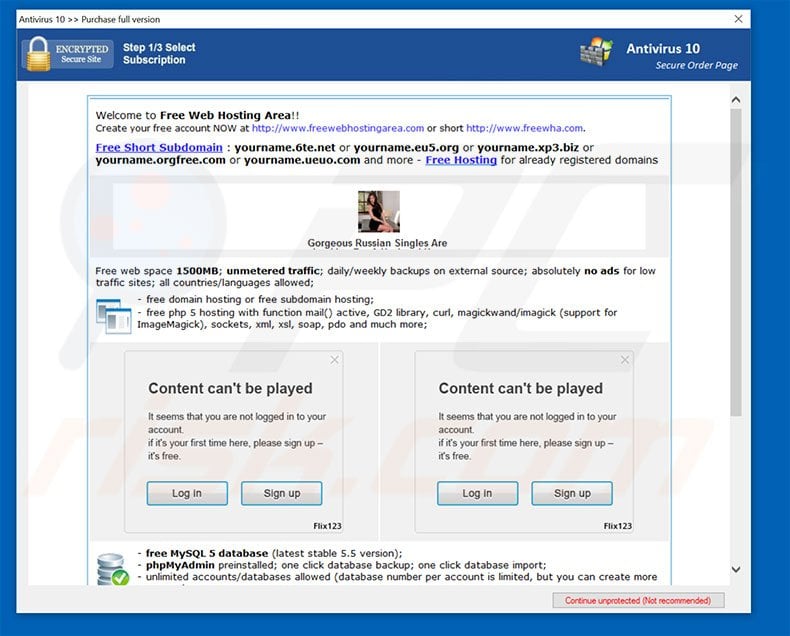Click the web hosting windows icon
Viewport: 790px width, 636px height.
pyautogui.click(x=113, y=316)
